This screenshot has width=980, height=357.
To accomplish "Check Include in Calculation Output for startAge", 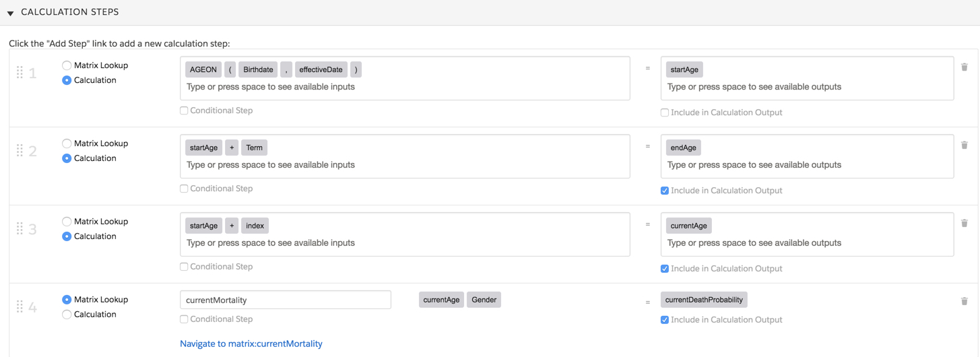I will click(665, 112).
